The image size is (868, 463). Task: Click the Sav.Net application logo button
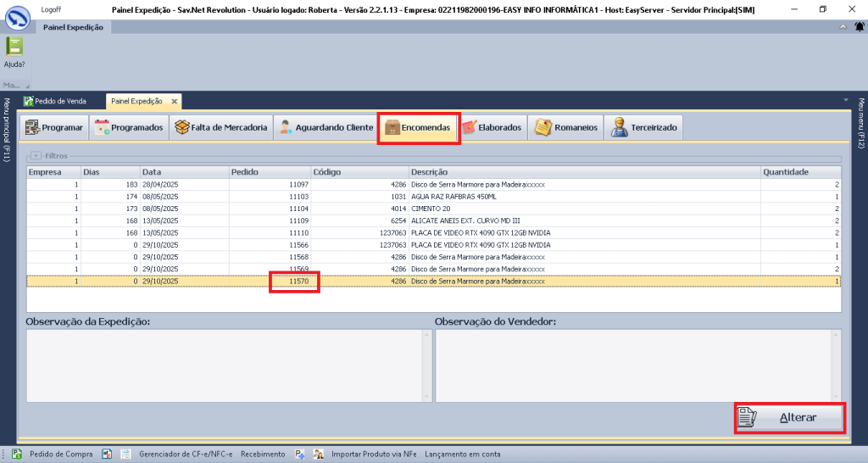pos(18,18)
